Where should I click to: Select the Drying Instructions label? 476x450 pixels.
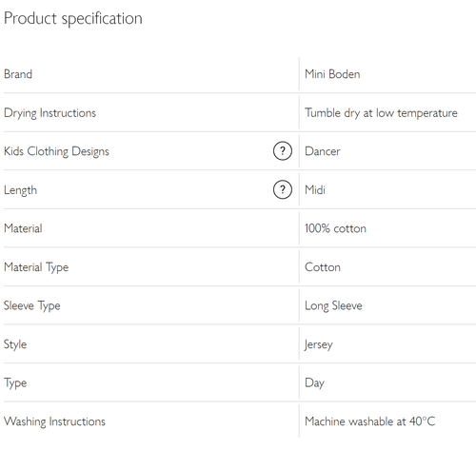(50, 113)
